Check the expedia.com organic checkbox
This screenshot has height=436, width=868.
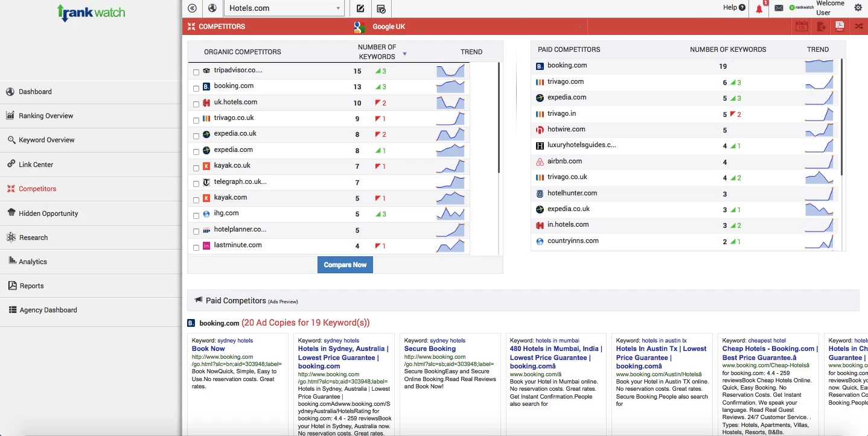click(x=196, y=152)
